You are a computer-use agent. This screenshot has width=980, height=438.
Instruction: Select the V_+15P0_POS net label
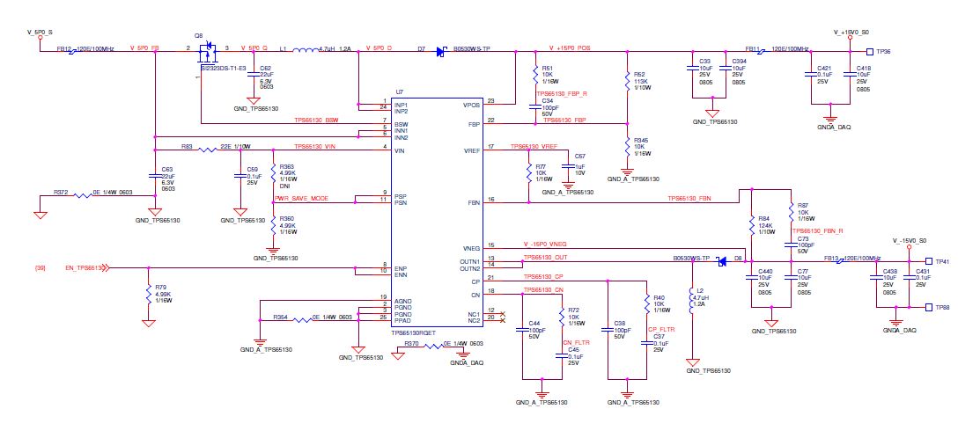570,48
